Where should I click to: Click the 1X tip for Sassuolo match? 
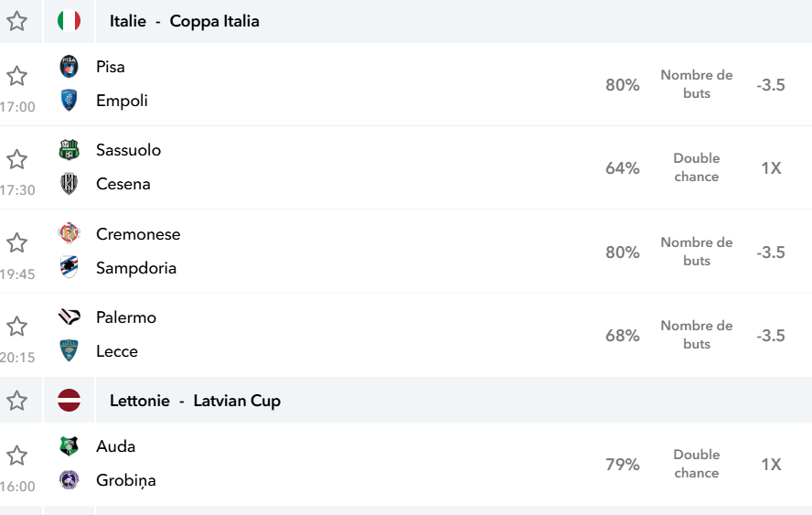coord(771,168)
